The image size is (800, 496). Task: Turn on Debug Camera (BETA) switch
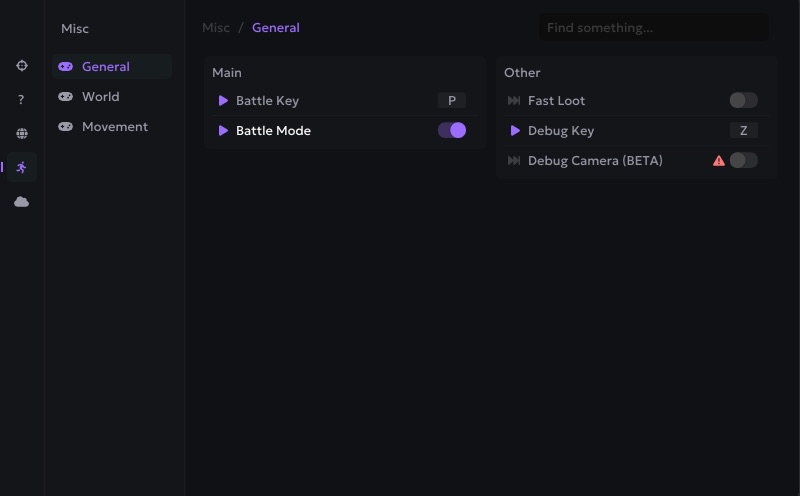pyautogui.click(x=743, y=160)
